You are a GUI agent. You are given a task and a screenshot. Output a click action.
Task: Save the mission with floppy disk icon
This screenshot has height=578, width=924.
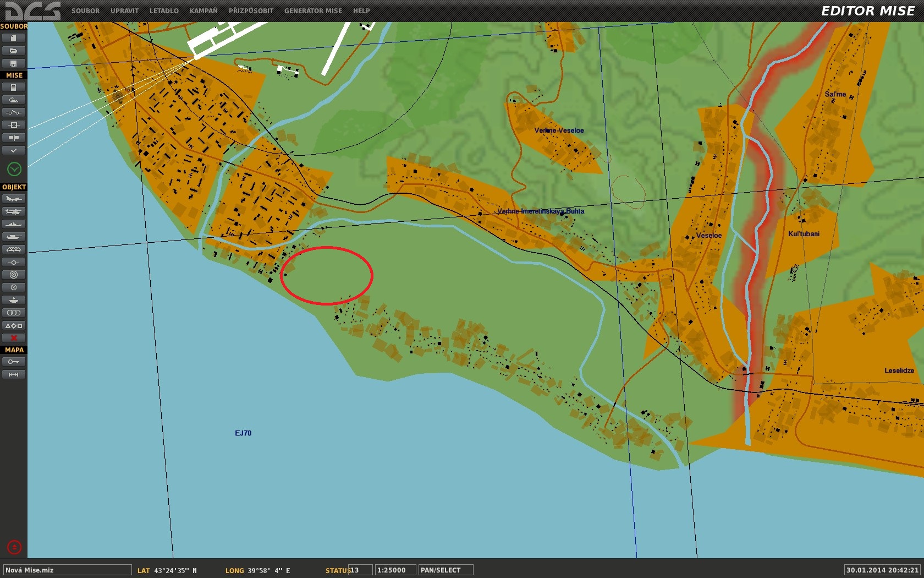(14, 63)
